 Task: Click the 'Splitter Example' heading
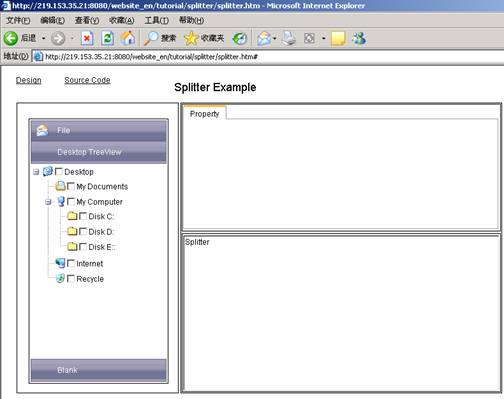pos(215,87)
